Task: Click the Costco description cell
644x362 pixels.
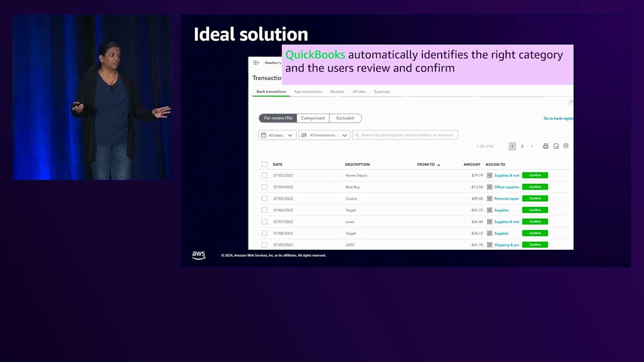Action: (351, 198)
